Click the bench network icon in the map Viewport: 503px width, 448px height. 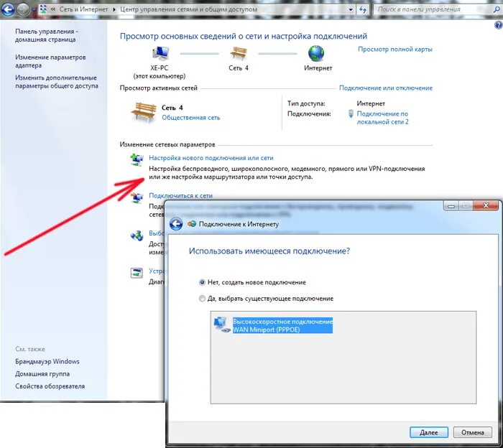[239, 53]
